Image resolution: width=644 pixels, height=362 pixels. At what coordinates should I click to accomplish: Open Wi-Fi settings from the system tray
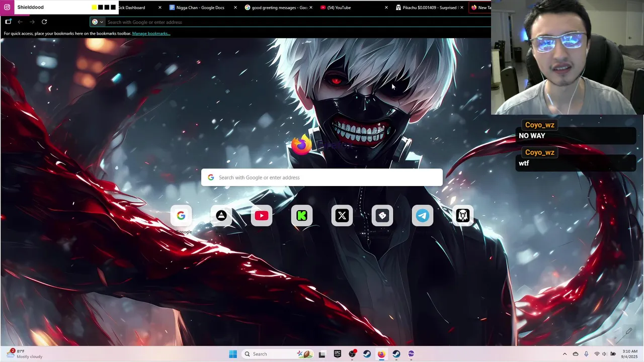coord(597,354)
